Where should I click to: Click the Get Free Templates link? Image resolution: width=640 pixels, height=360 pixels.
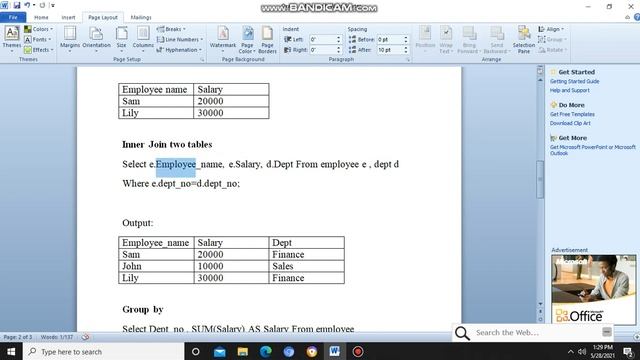(x=572, y=114)
